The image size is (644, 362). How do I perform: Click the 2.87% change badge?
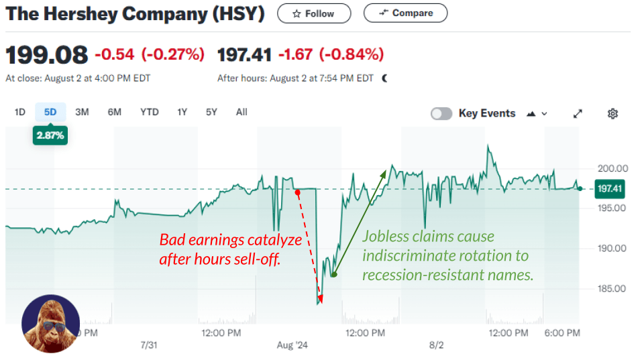(x=50, y=135)
